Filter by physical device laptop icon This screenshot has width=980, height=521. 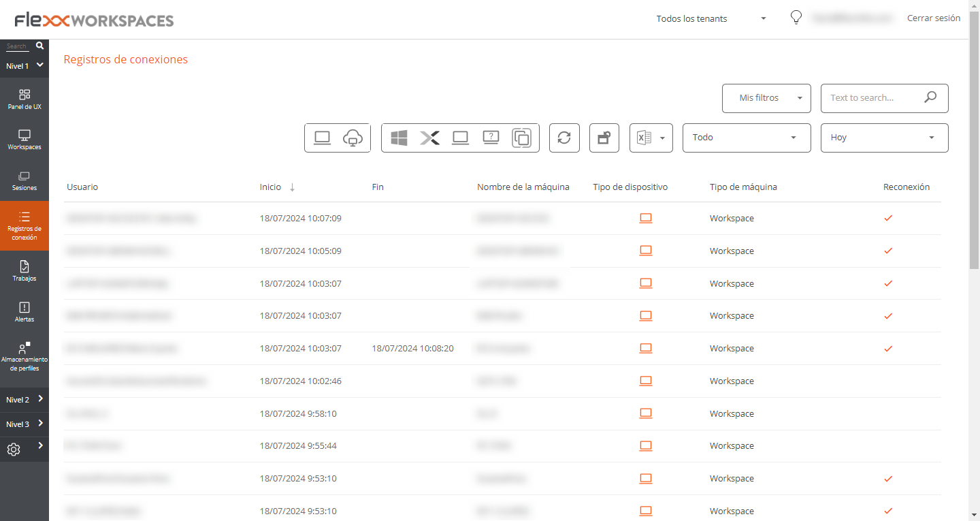(x=322, y=138)
